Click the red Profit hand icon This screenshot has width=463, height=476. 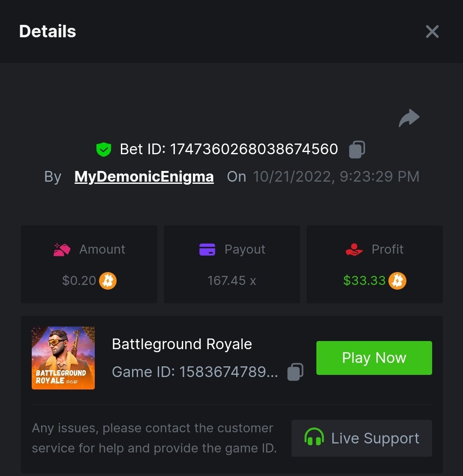(x=354, y=249)
